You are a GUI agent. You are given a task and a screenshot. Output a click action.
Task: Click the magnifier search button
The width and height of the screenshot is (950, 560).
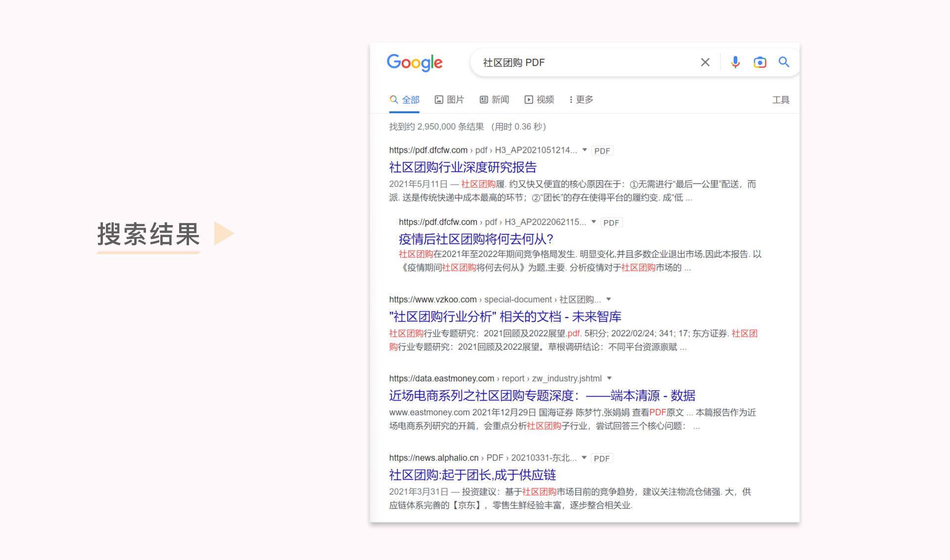[x=784, y=62]
